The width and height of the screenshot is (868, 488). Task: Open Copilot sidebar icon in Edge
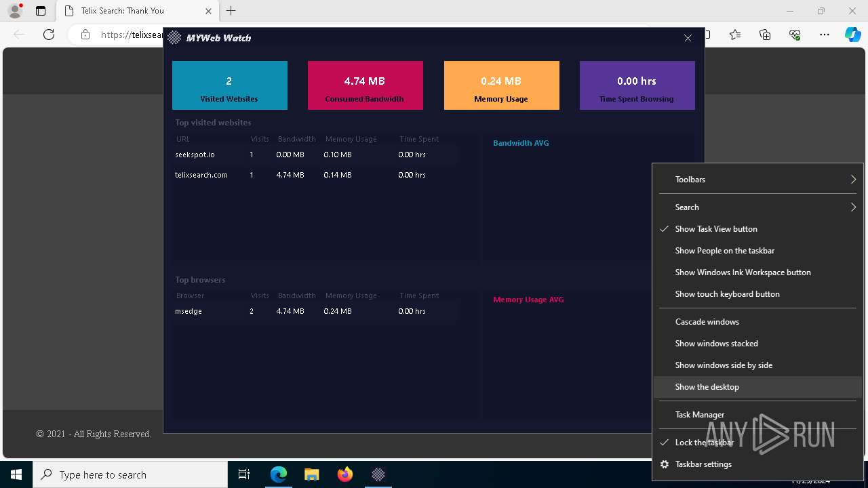point(852,35)
